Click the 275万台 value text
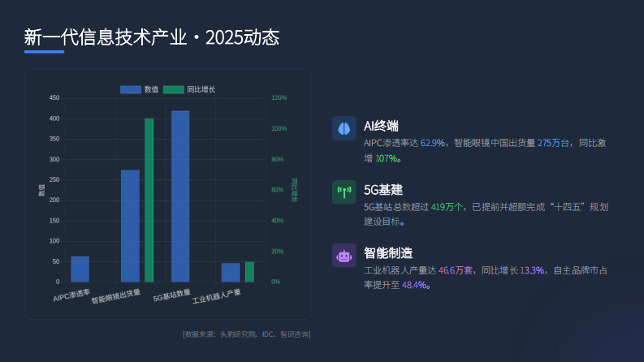Viewport: 644px width, 362px height. (553, 143)
